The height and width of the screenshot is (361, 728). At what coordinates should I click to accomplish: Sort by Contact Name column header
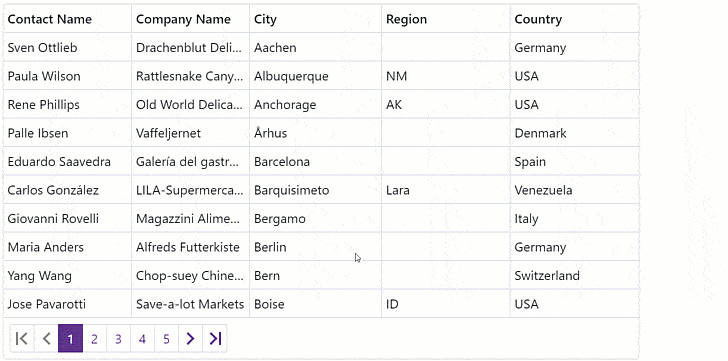coord(67,19)
